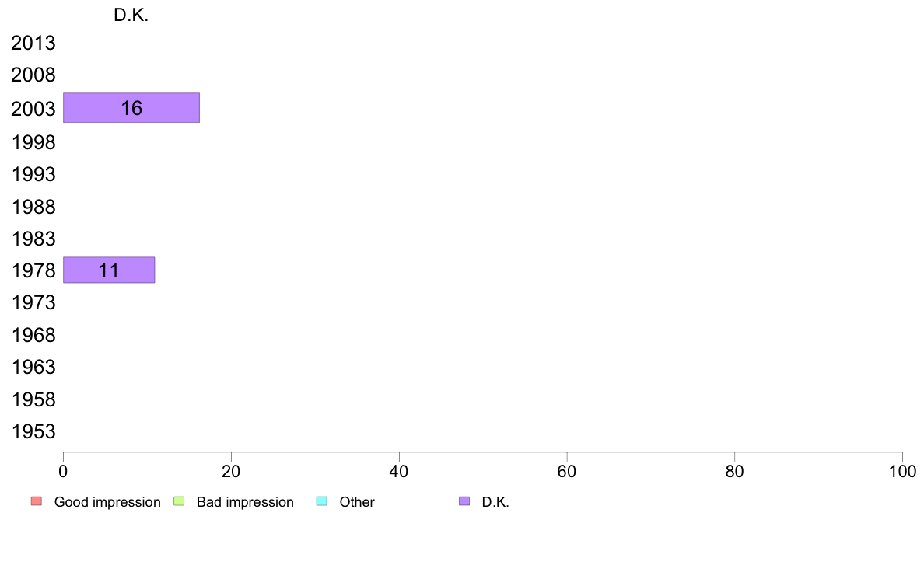Click the 1953 year label
The height and width of the screenshot is (572, 924).
tap(33, 432)
